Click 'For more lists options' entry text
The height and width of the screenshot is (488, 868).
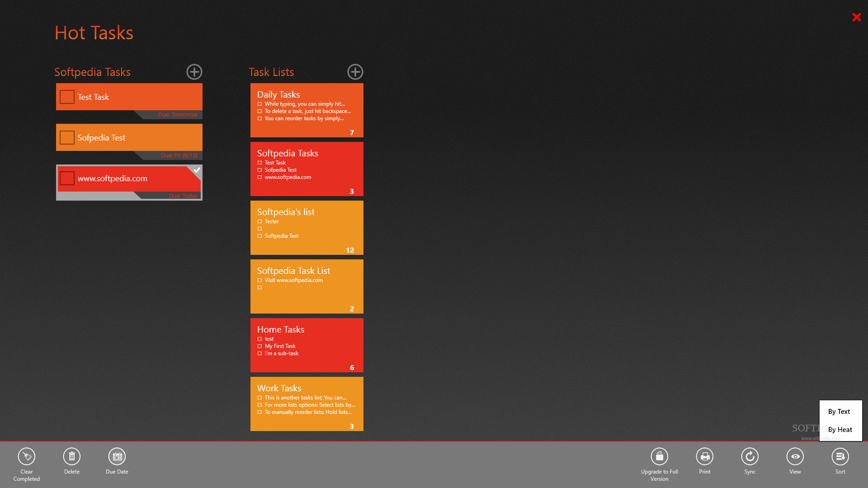coord(310,405)
